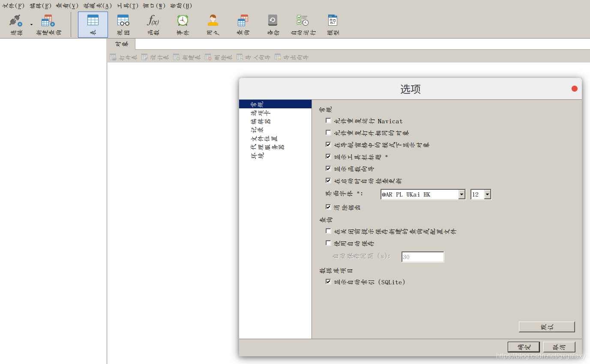The image size is (590, 364).
Task: Toggle 显示工具栏标题 * checkbox
Action: pyautogui.click(x=329, y=157)
